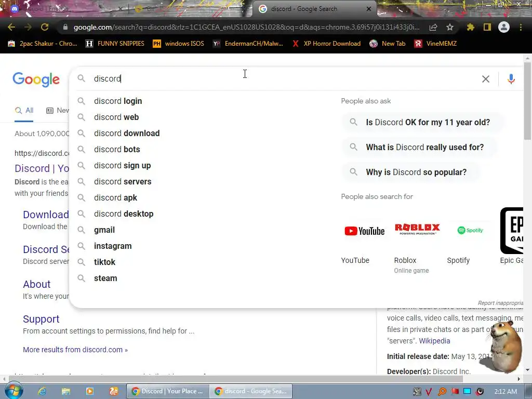This screenshot has width=532, height=399.
Task: Open the Support result link
Action: [x=41, y=319]
